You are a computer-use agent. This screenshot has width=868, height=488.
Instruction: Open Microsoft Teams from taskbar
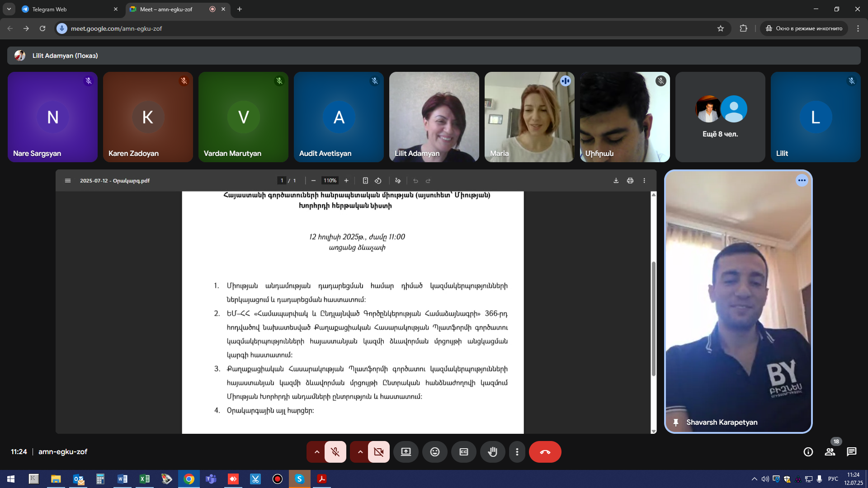tap(211, 479)
